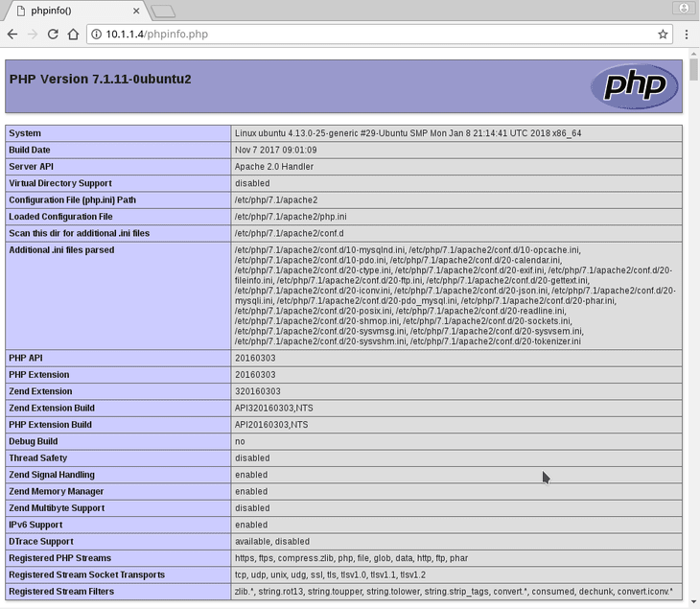700x609 pixels.
Task: Click the Server API label
Action: (x=32, y=167)
